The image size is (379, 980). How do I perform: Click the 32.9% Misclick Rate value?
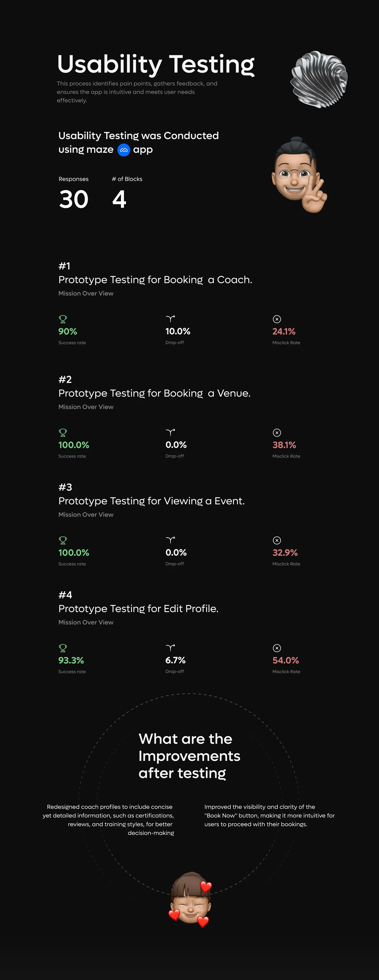pyautogui.click(x=285, y=552)
